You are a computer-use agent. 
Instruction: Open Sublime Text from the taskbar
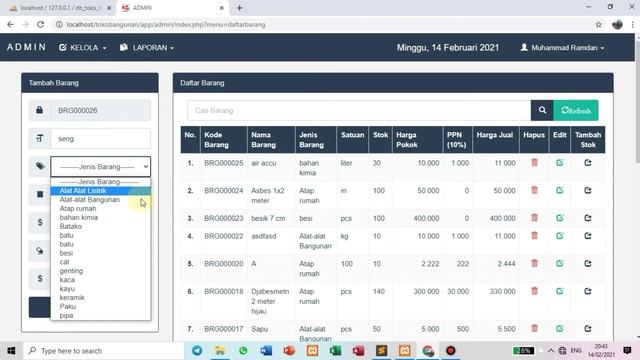[382, 351]
